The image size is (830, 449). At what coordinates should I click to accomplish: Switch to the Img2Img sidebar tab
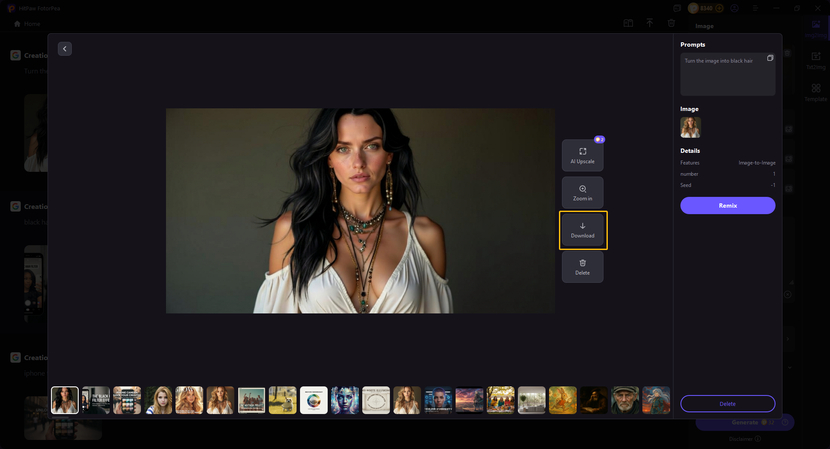coord(816,28)
